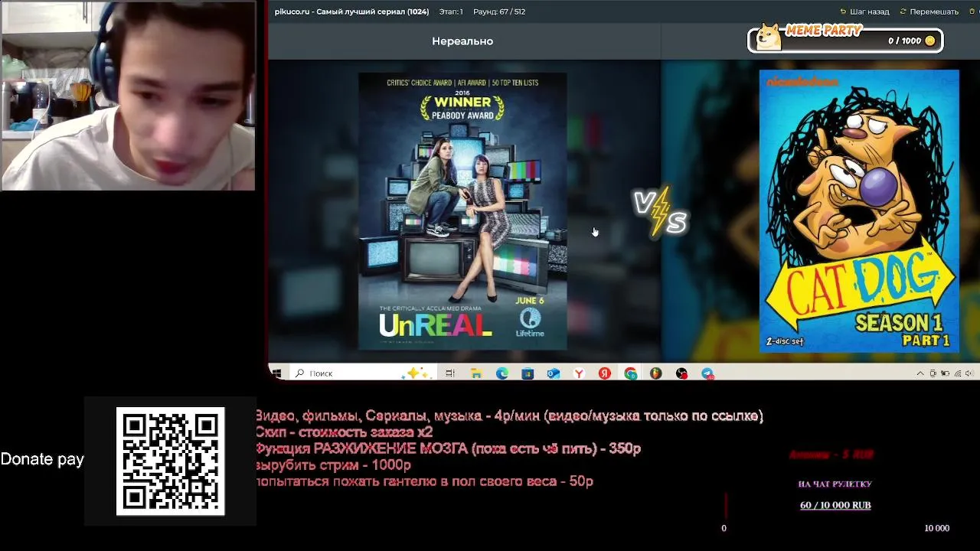Click the Donate pay label

[x=42, y=459]
